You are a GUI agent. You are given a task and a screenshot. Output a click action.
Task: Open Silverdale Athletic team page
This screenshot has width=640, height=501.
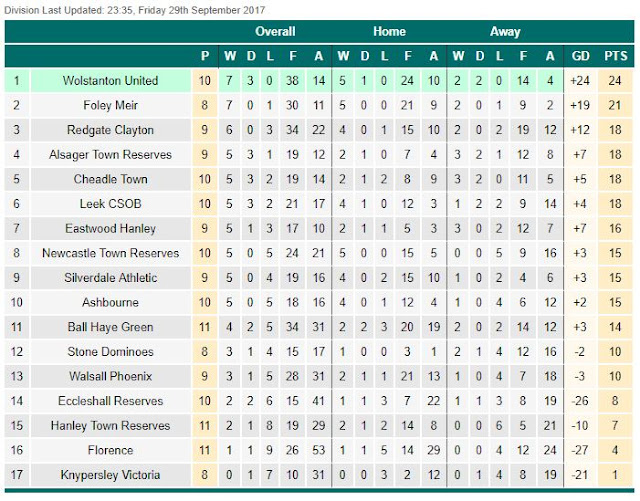tap(110, 278)
